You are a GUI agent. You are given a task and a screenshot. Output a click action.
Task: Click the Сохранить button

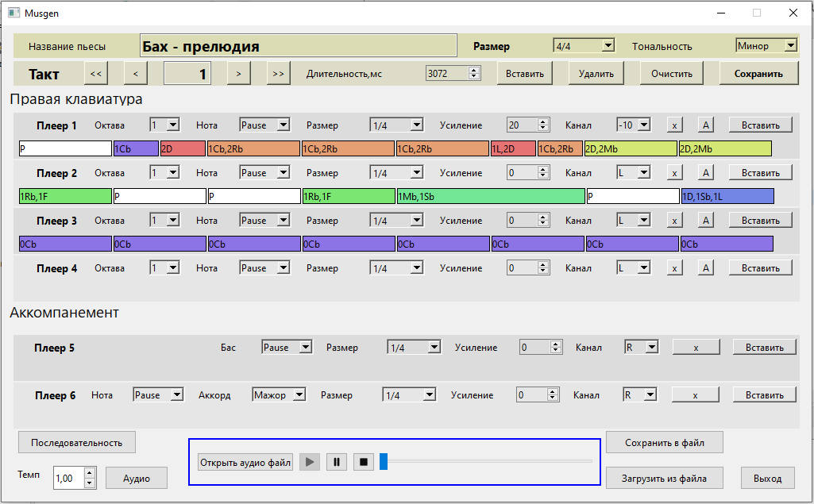[x=758, y=73]
